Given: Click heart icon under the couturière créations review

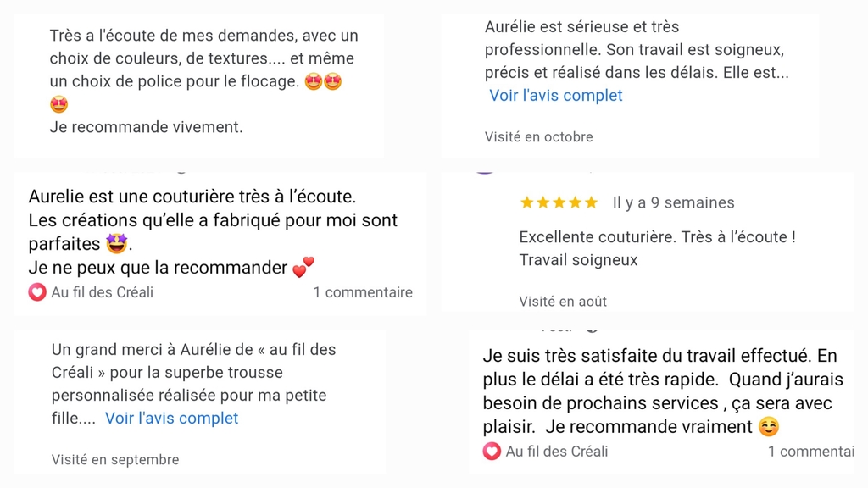Looking at the screenshot, I should click(37, 292).
